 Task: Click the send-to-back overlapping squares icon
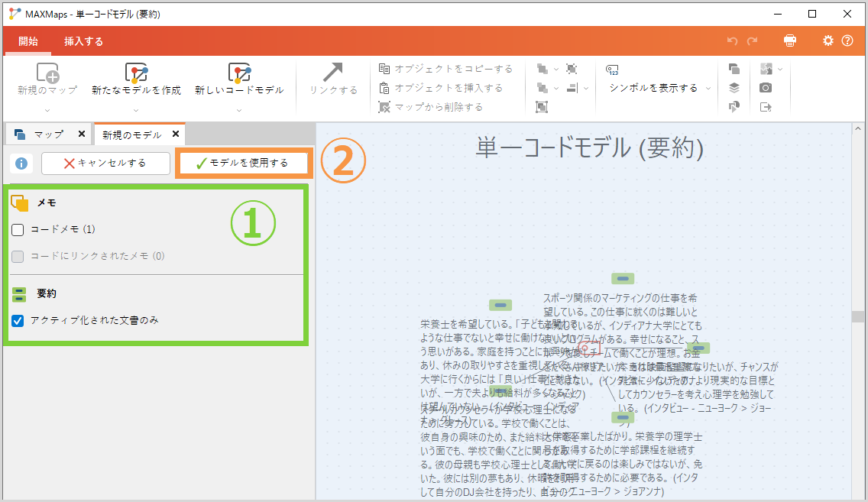(x=542, y=88)
